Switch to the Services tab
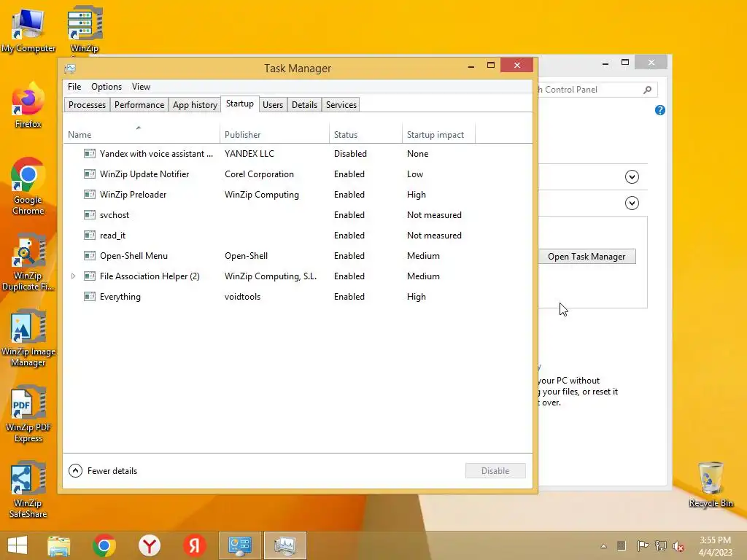747x560 pixels. click(x=341, y=105)
